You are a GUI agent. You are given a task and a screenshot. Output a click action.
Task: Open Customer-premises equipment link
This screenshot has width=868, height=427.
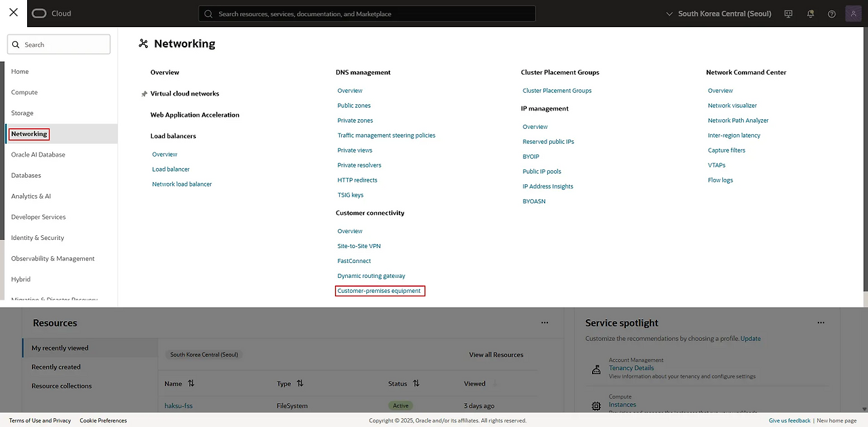click(x=379, y=291)
